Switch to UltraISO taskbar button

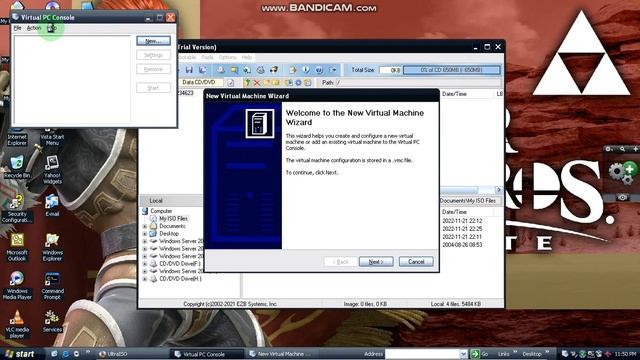pos(132,354)
